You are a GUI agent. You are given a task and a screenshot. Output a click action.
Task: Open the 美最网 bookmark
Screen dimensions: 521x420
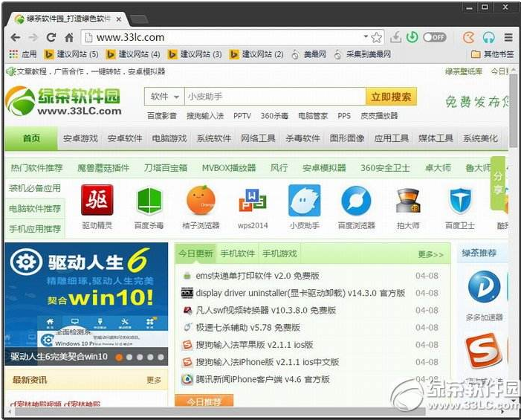[x=309, y=54]
